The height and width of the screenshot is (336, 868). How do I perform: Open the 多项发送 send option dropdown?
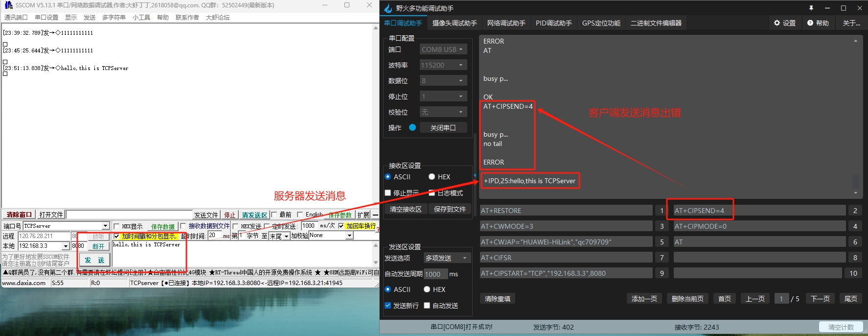coord(447,258)
